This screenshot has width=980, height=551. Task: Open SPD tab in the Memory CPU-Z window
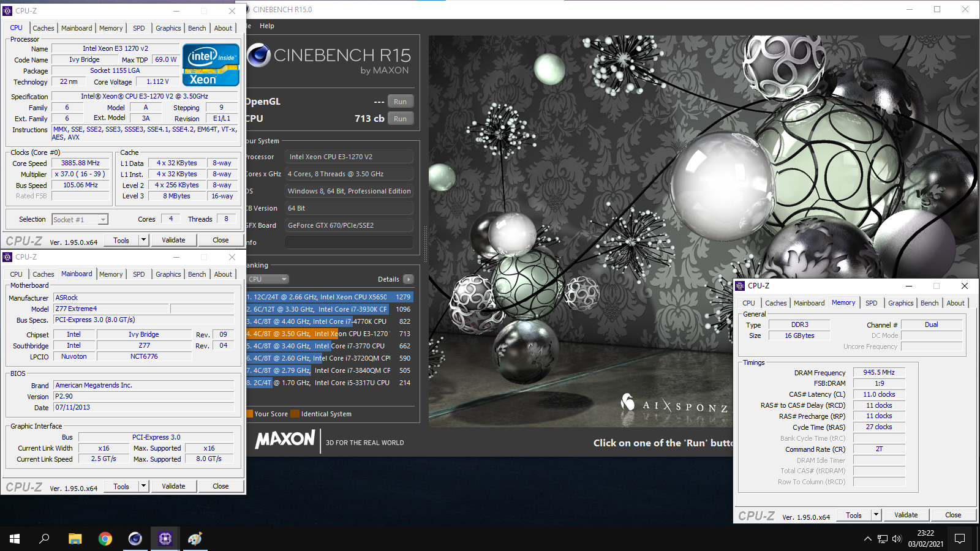click(x=872, y=303)
